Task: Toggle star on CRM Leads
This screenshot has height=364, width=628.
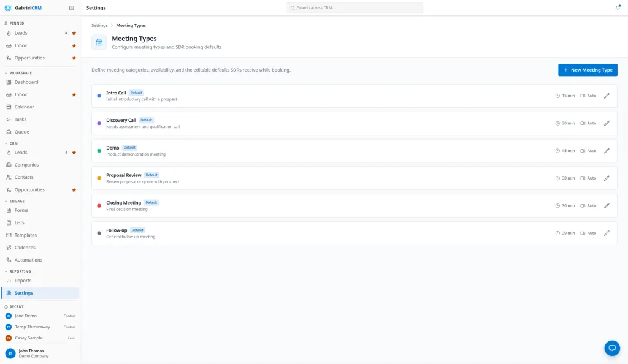Action: pyautogui.click(x=74, y=153)
